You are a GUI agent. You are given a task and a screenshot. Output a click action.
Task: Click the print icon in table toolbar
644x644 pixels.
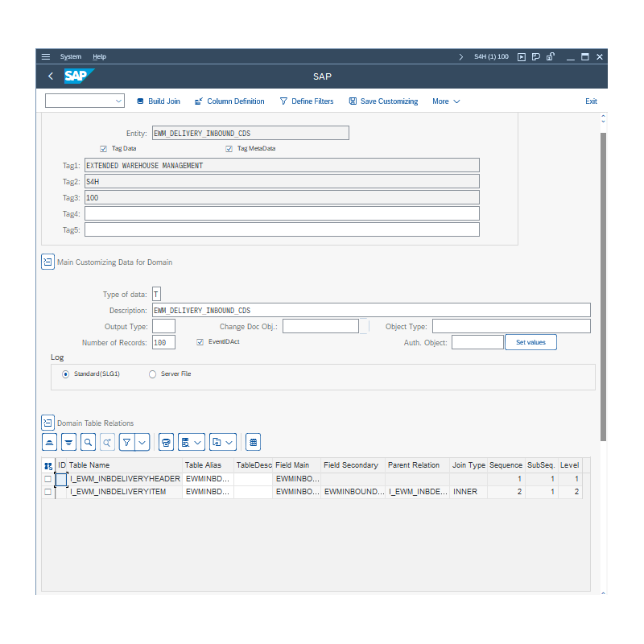click(x=166, y=442)
